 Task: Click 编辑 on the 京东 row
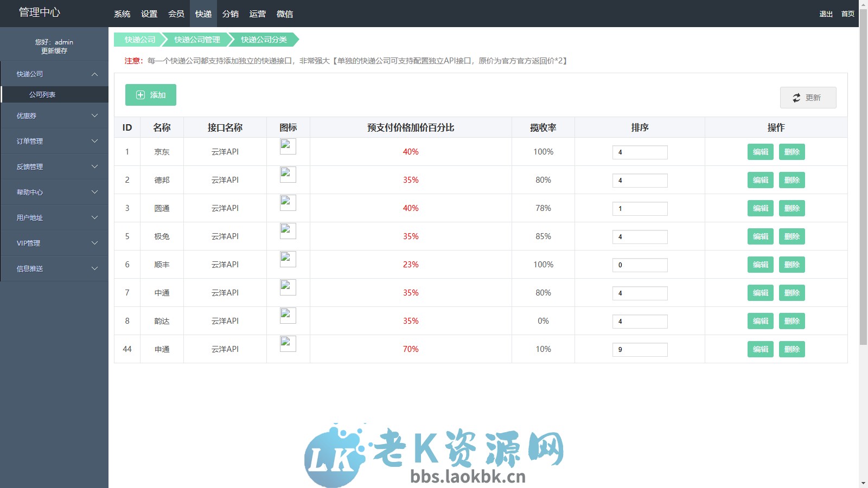(760, 152)
